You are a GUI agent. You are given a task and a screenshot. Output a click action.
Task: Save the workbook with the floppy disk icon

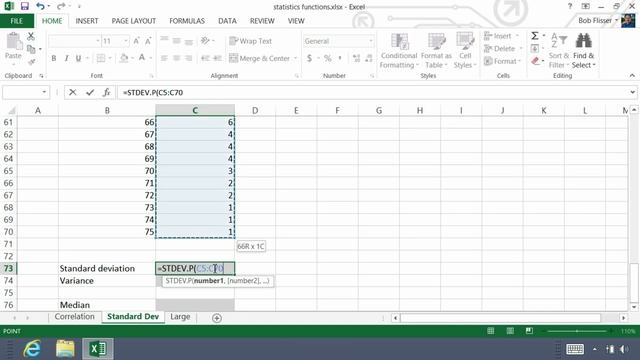pyautogui.click(x=24, y=6)
